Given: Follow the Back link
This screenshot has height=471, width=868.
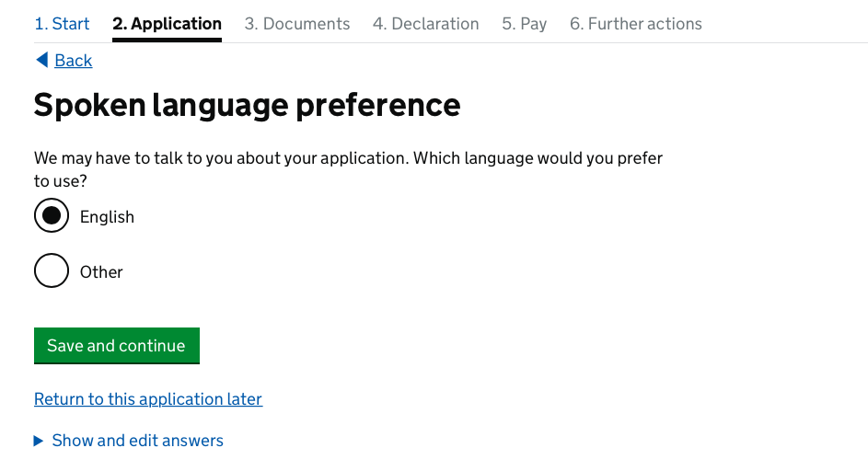Looking at the screenshot, I should coord(73,61).
